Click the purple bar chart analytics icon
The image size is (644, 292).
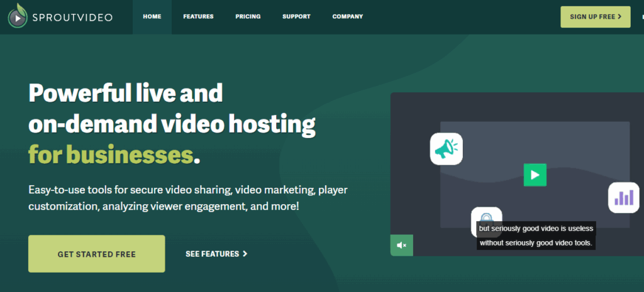click(x=623, y=198)
